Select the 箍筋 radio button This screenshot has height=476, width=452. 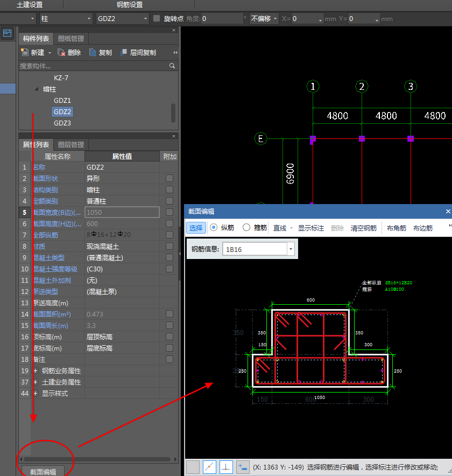click(x=246, y=227)
